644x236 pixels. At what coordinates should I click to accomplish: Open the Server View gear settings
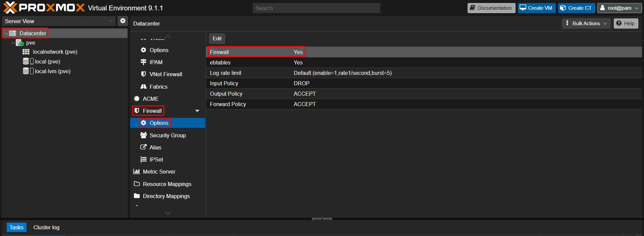(123, 21)
